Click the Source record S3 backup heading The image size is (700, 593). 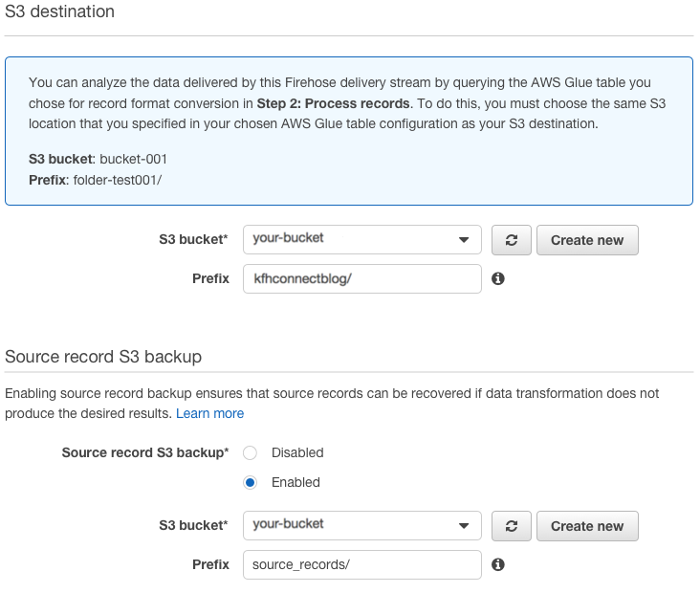pos(103,357)
